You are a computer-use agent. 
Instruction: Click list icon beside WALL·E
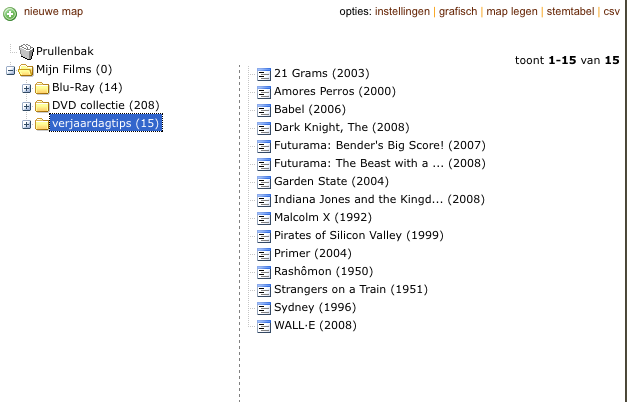264,326
